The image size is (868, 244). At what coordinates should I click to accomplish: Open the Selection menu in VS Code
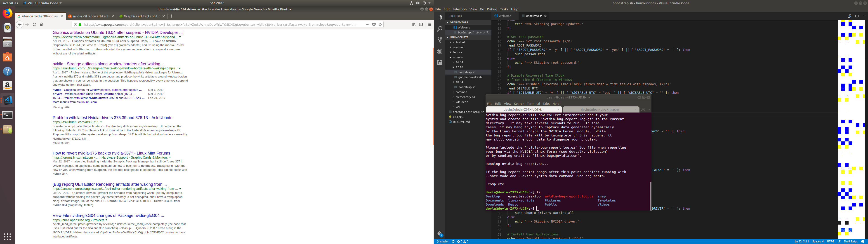click(459, 9)
